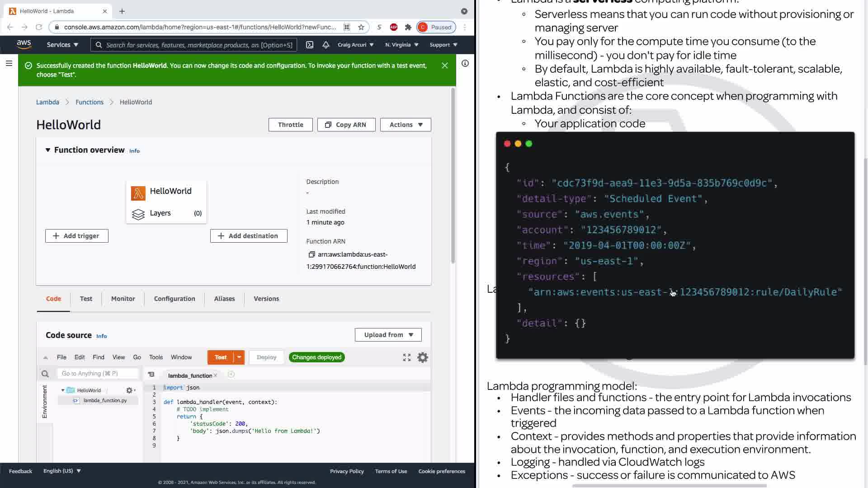868x488 pixels.
Task: Open the Tools menu in editor
Action: [156, 357]
